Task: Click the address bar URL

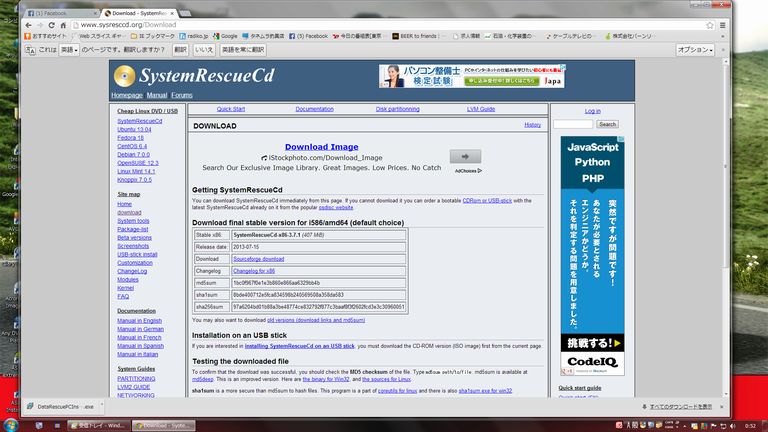Action: pos(128,25)
